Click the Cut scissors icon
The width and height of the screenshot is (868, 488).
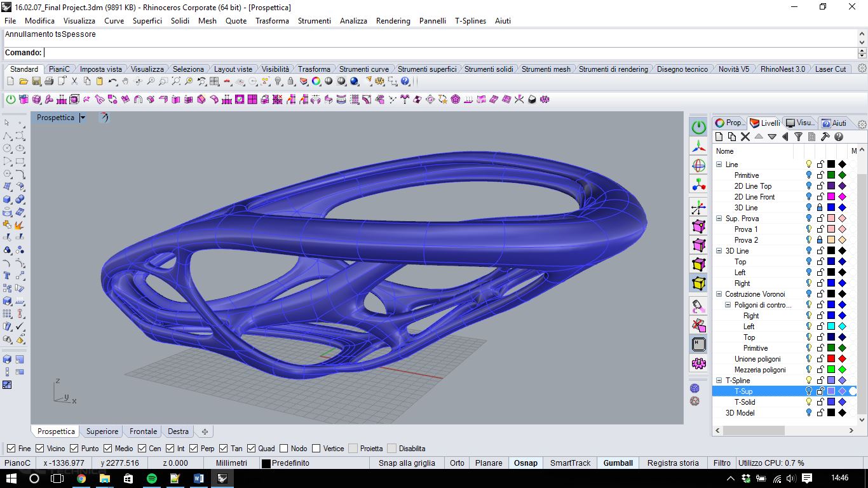(x=74, y=81)
